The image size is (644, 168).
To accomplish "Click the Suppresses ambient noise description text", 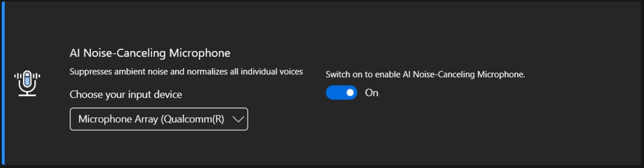I will [x=186, y=71].
